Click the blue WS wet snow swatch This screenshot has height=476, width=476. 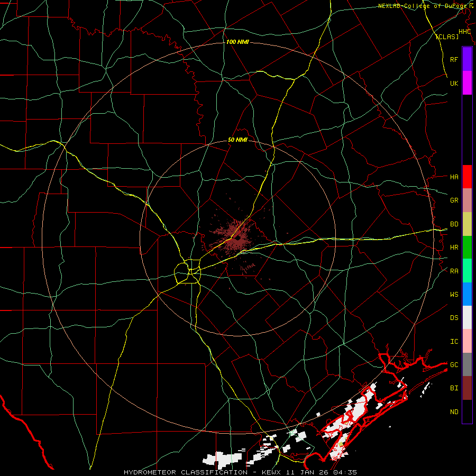[x=467, y=294]
